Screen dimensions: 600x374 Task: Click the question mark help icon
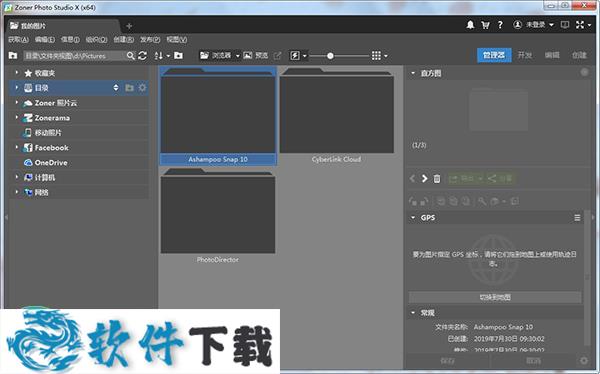click(500, 25)
